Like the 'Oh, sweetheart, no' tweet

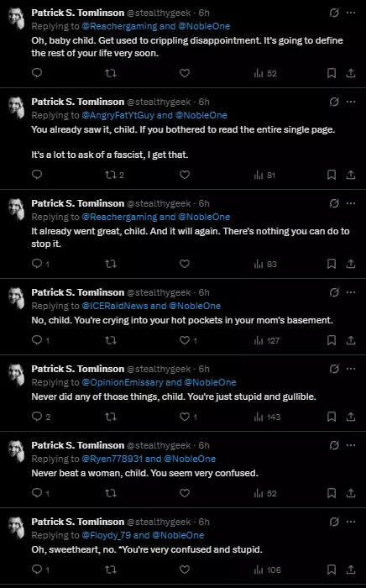click(185, 570)
